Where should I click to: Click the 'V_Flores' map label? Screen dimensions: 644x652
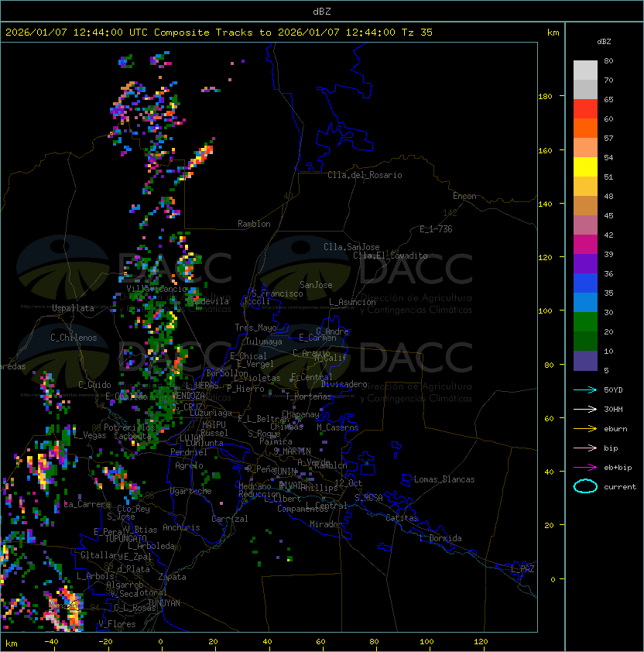pyautogui.click(x=117, y=624)
